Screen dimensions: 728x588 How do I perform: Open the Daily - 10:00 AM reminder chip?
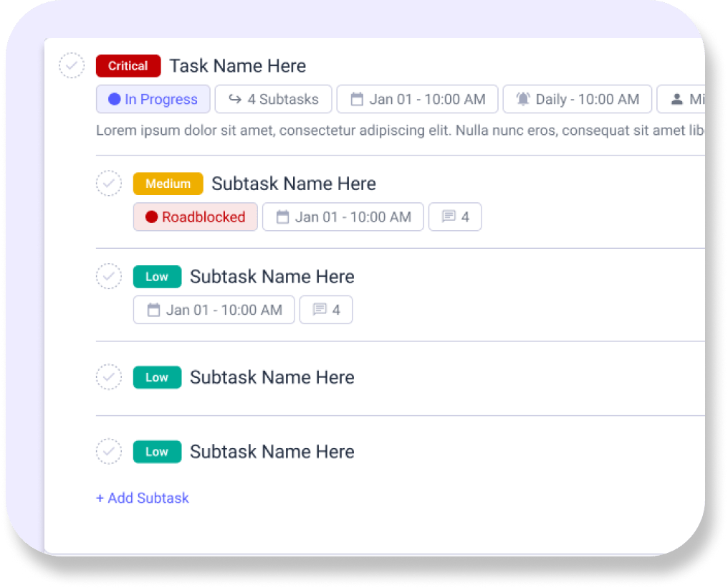point(578,100)
